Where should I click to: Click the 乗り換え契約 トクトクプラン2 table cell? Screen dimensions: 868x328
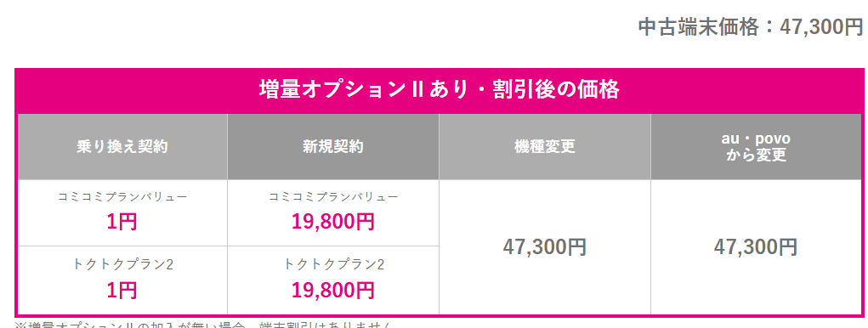coord(122,280)
